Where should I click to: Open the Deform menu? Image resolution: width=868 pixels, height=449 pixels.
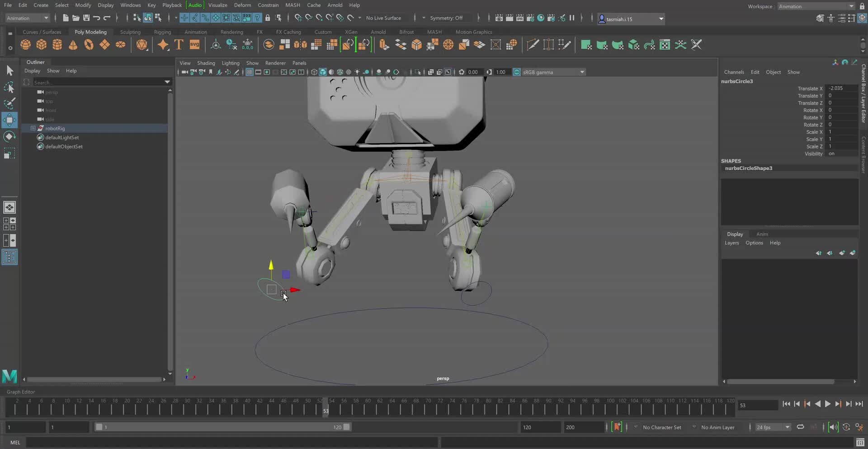[243, 5]
